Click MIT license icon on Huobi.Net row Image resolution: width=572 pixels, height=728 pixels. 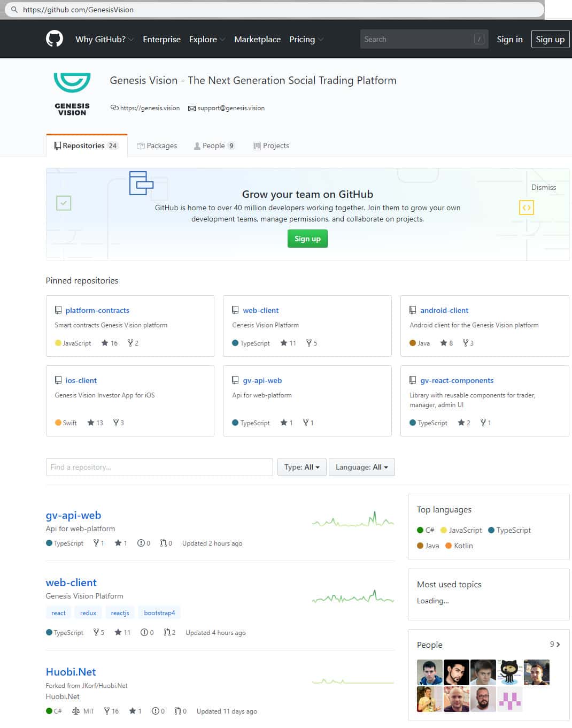tap(76, 711)
